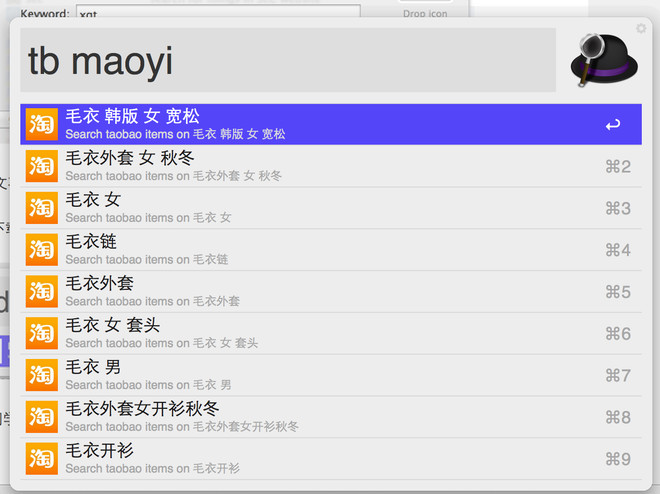660x494 pixels.
Task: Click subtitle 'Search taobao items on 毛衣 男'
Action: pyautogui.click(x=149, y=385)
